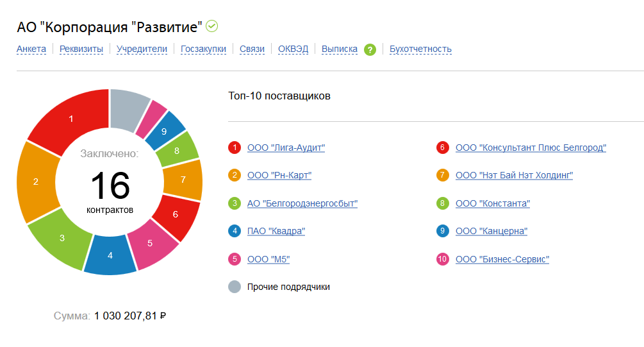Open supplier АО "Белгородэнергосбыт"
Screen dimensions: 644x347
(x=302, y=203)
